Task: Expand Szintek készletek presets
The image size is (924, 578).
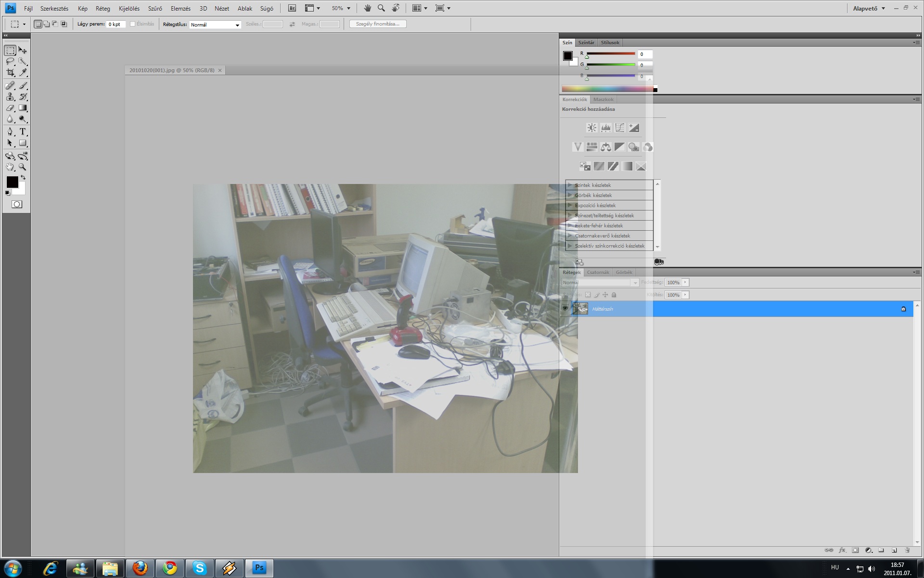Action: pyautogui.click(x=570, y=185)
